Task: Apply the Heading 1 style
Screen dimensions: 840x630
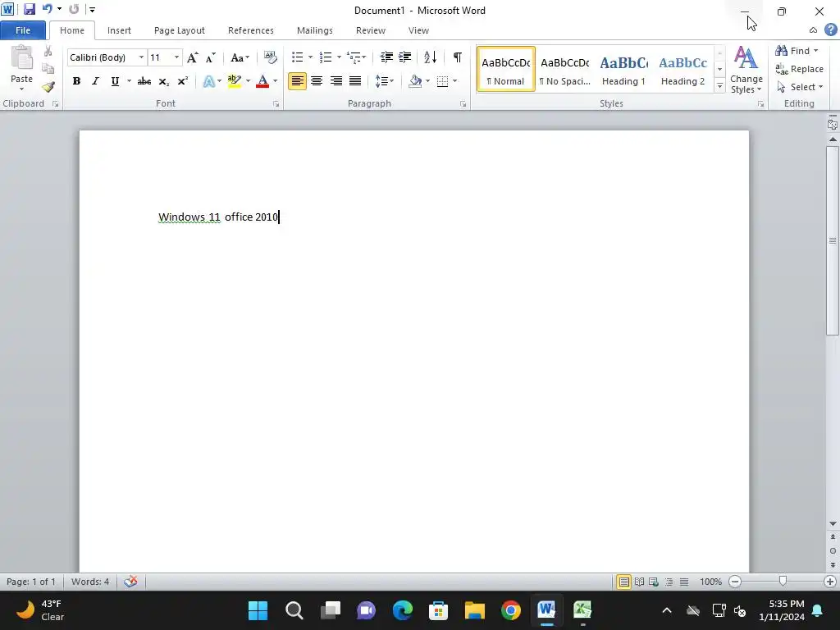Action: (623, 70)
